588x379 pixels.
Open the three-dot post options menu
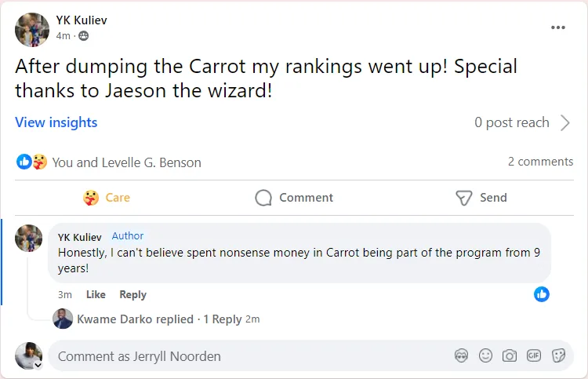557,27
